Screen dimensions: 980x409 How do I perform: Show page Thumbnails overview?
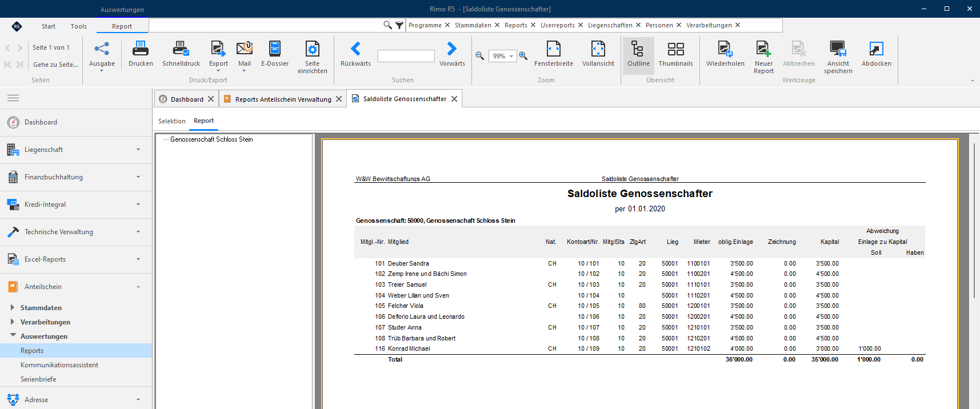tap(675, 54)
